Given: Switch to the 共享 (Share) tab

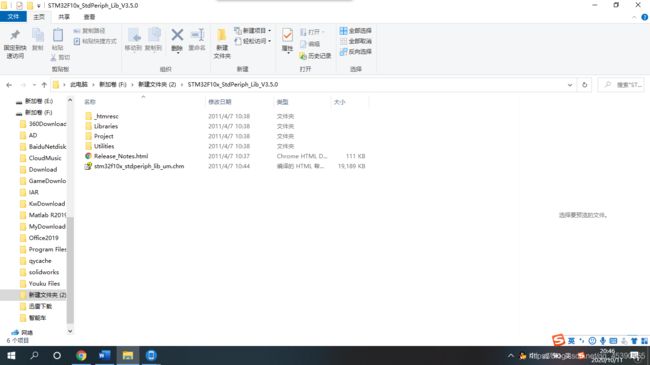Looking at the screenshot, I should coord(64,17).
